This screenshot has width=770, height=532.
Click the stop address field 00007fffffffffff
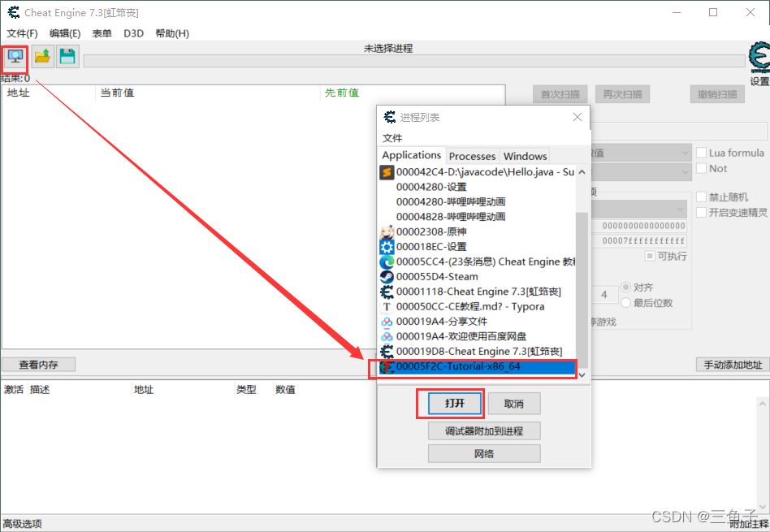point(638,240)
